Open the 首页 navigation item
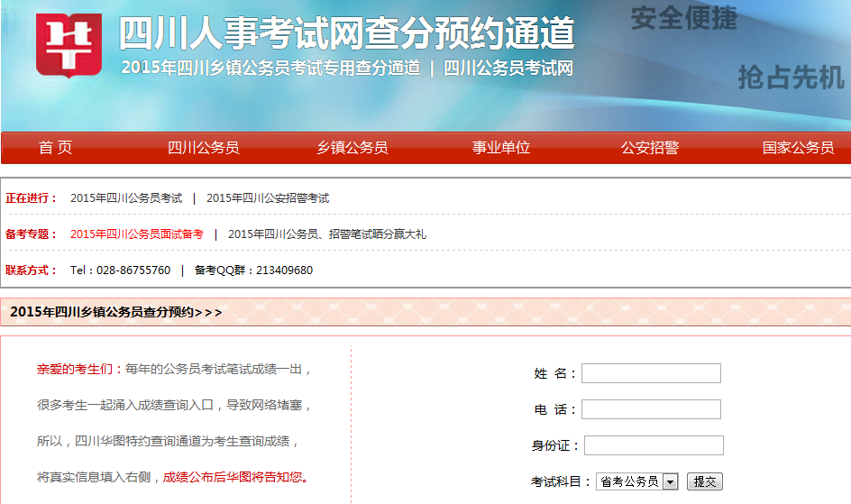Image resolution: width=851 pixels, height=504 pixels. (x=55, y=148)
